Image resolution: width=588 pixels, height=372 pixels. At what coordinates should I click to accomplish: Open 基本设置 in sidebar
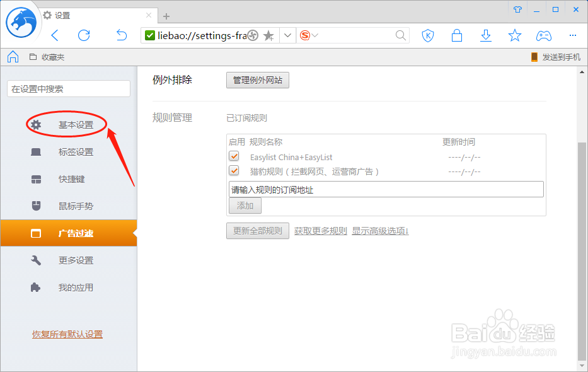[x=68, y=124]
